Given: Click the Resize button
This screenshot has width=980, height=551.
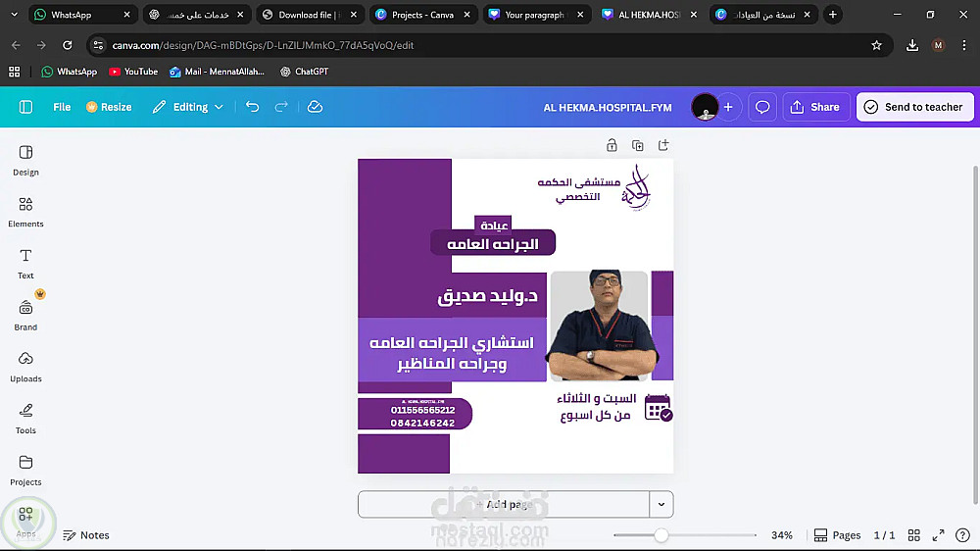Looking at the screenshot, I should pos(110,107).
